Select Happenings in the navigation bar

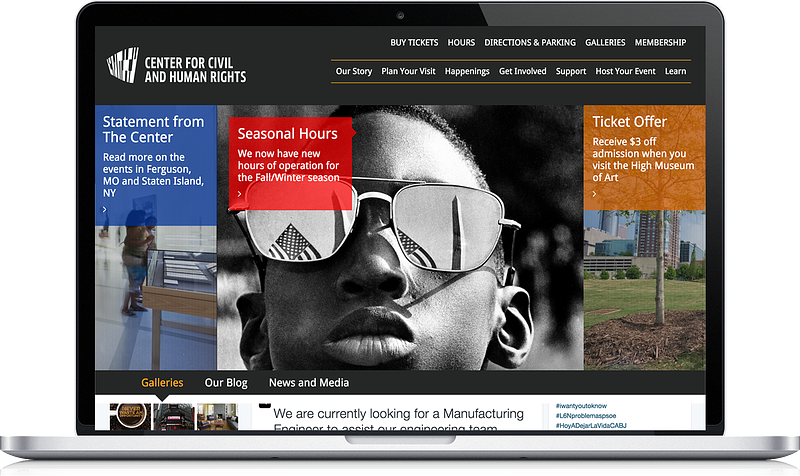(x=467, y=72)
